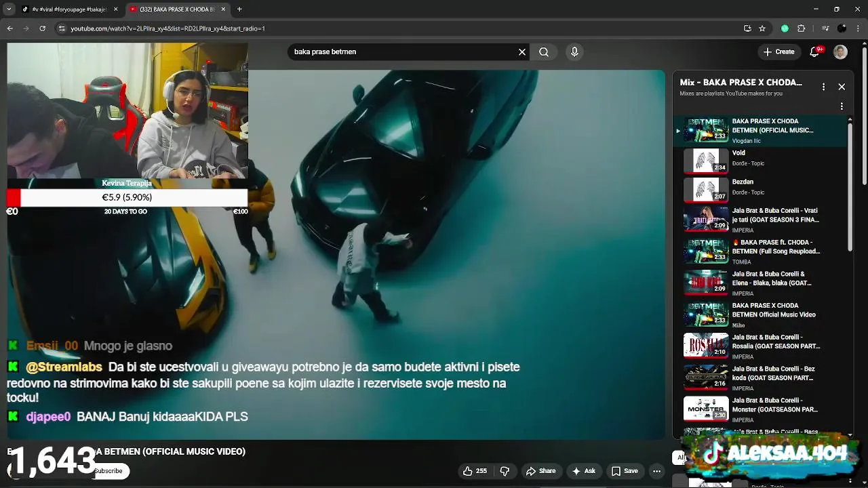Share the video
868x488 pixels.
coord(541,471)
